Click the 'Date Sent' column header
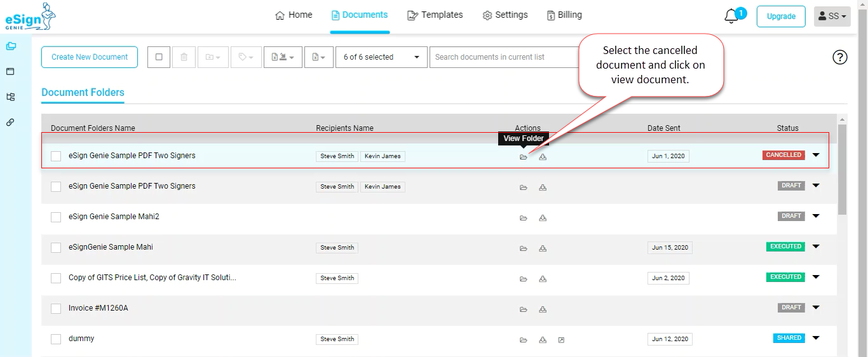 [x=664, y=128]
